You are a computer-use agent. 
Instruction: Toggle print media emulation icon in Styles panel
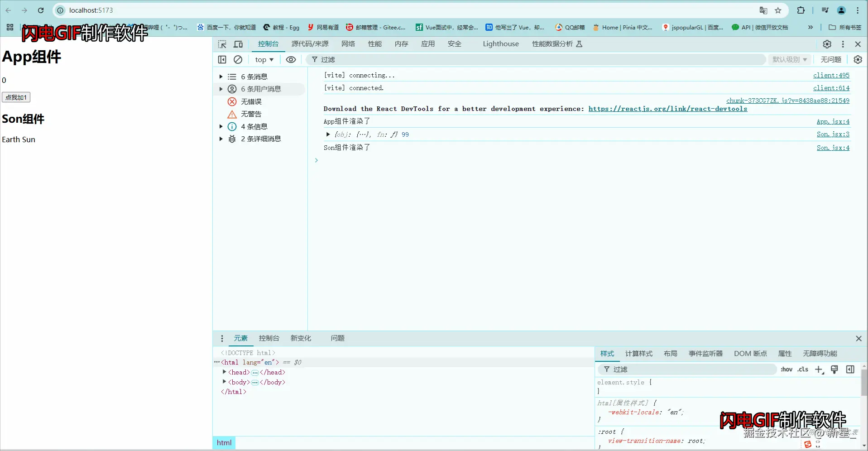pyautogui.click(x=834, y=369)
